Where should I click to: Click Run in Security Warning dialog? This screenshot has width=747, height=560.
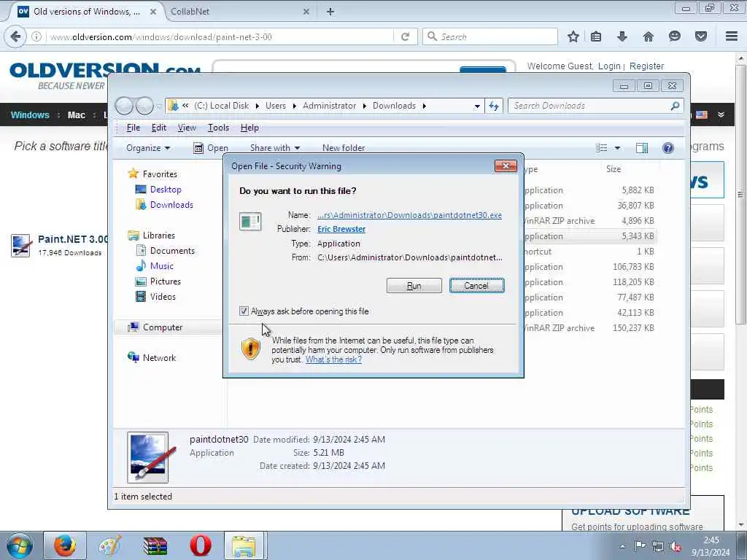click(414, 286)
